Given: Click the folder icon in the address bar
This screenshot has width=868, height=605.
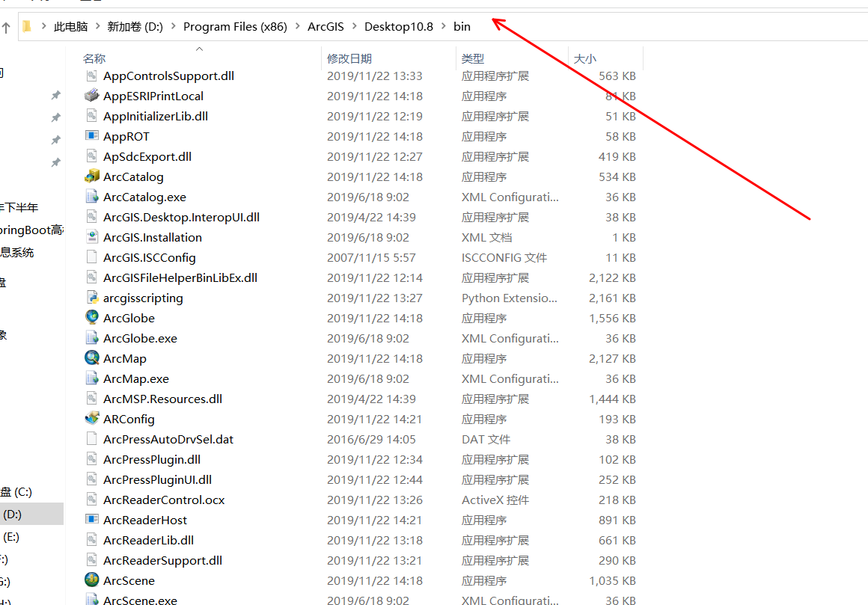Looking at the screenshot, I should click(x=27, y=26).
